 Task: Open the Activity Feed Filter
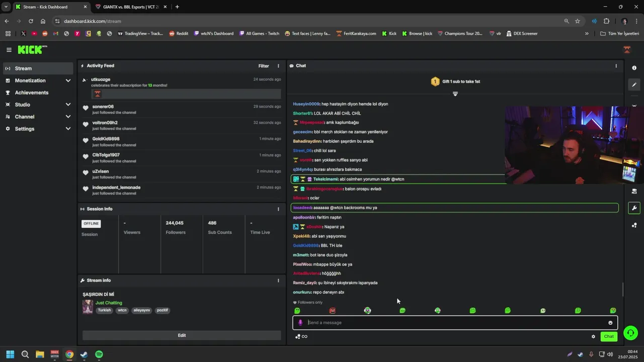click(x=264, y=66)
